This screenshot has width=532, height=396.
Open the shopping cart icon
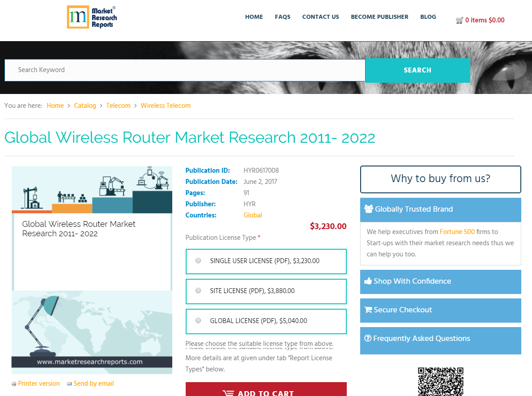(459, 21)
